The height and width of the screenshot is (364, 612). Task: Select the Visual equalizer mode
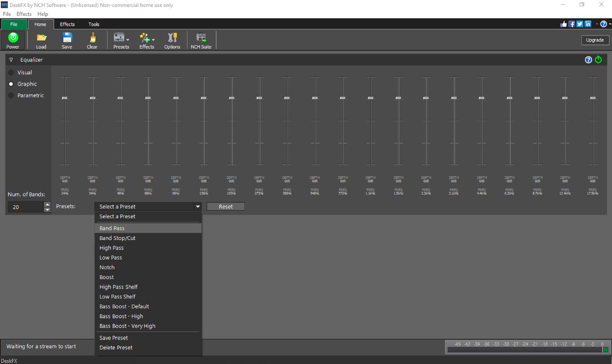click(x=21, y=72)
